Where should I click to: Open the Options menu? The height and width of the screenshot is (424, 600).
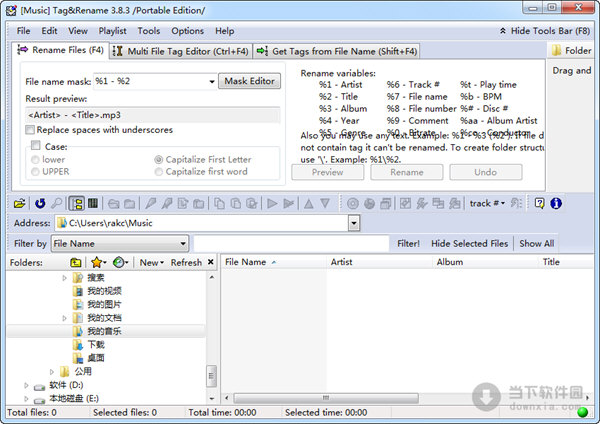pyautogui.click(x=188, y=31)
